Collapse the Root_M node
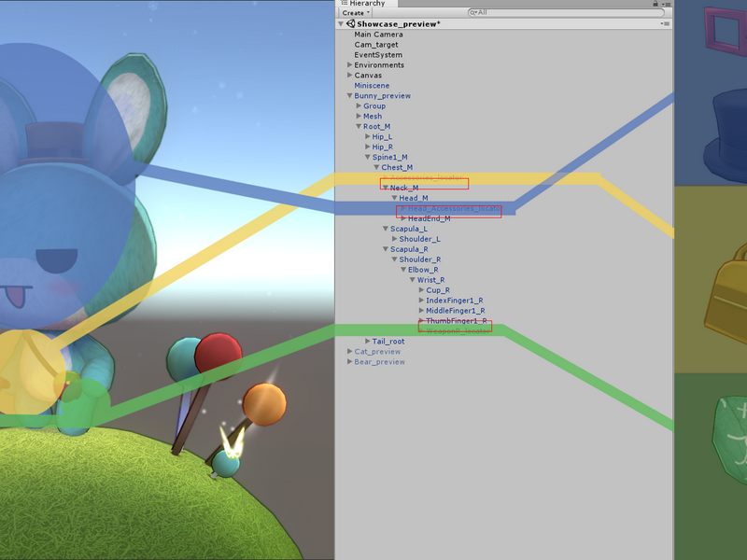This screenshot has width=747, height=560. (x=359, y=126)
